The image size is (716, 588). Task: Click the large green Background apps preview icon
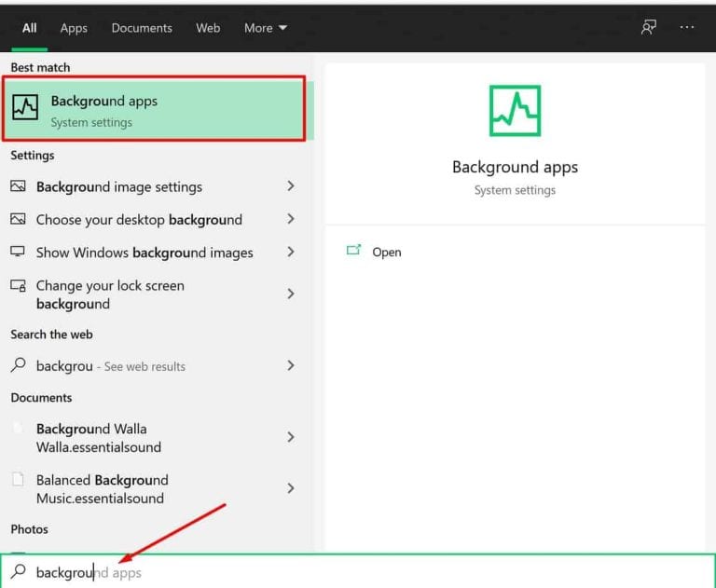(515, 111)
